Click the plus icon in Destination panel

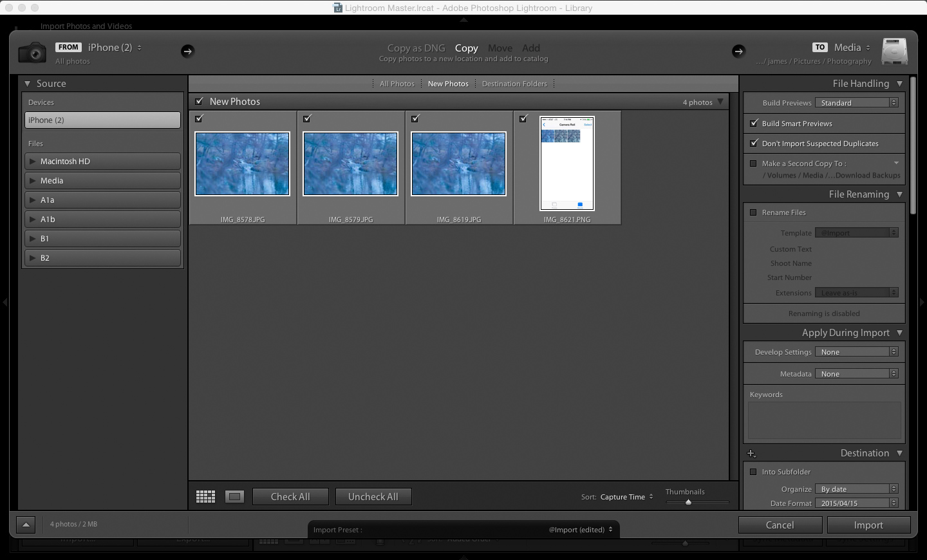click(x=751, y=453)
